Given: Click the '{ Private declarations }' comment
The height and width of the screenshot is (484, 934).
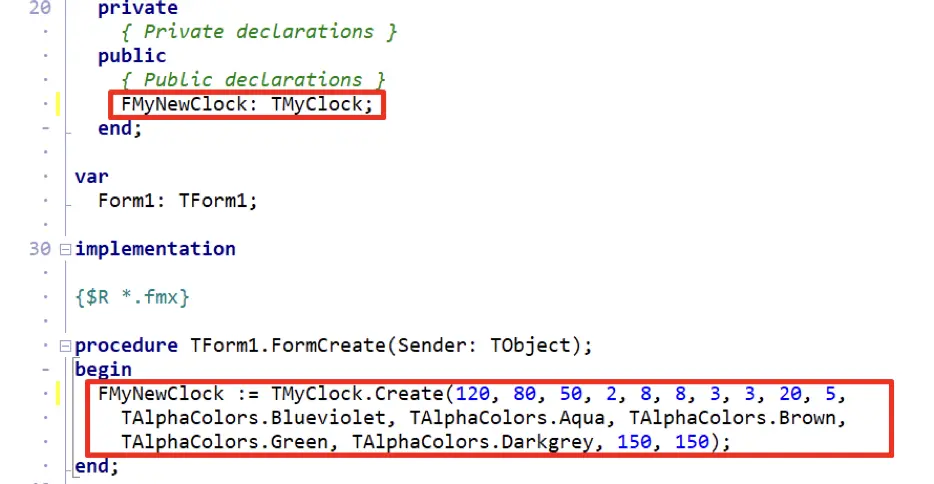Looking at the screenshot, I should [259, 32].
